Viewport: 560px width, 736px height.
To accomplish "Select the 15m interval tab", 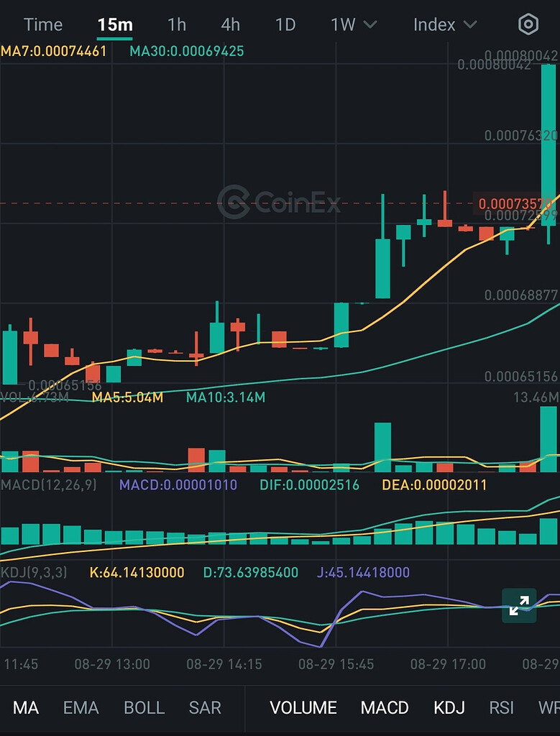I will (115, 24).
